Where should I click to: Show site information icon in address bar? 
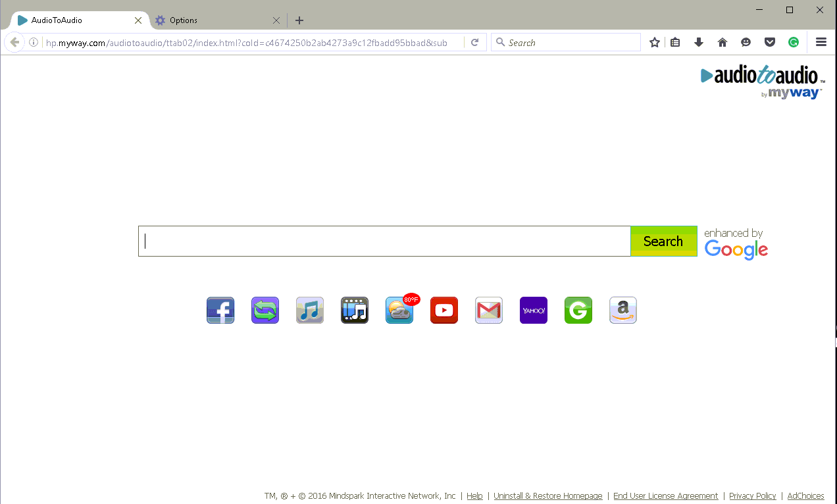[34, 43]
